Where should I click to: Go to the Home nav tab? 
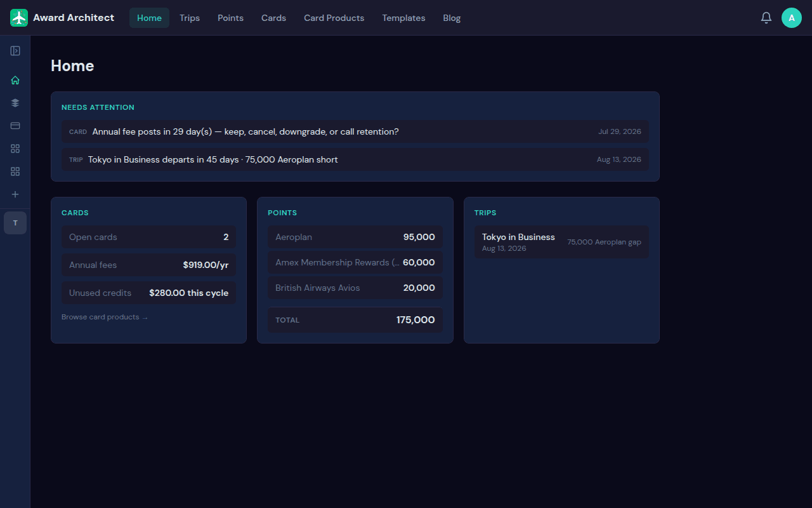149,18
